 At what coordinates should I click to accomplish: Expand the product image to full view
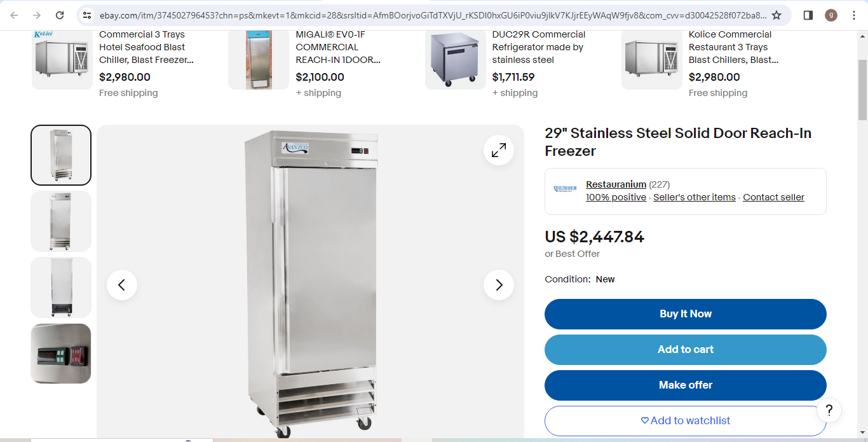[x=499, y=150]
